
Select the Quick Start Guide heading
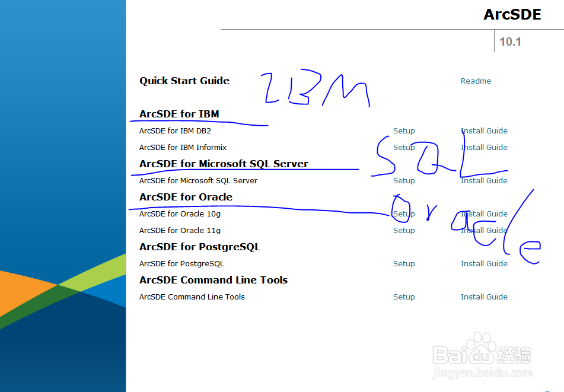click(184, 81)
